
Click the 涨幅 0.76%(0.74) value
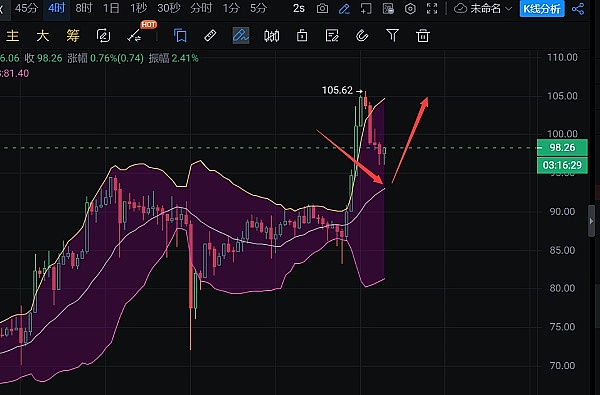click(106, 58)
